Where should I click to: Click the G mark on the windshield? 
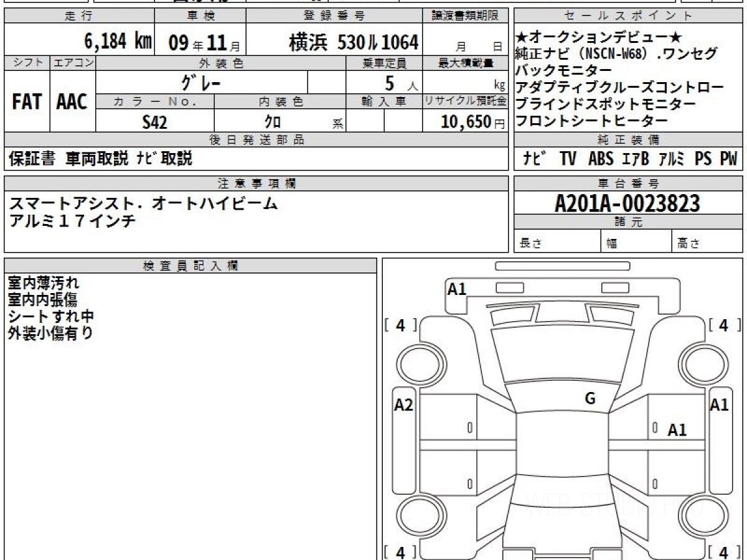point(590,399)
